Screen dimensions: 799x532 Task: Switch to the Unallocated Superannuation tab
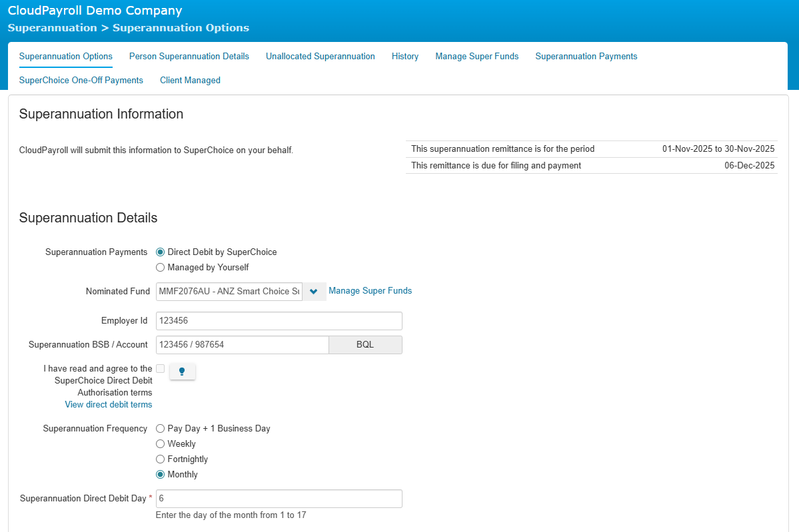click(x=320, y=57)
